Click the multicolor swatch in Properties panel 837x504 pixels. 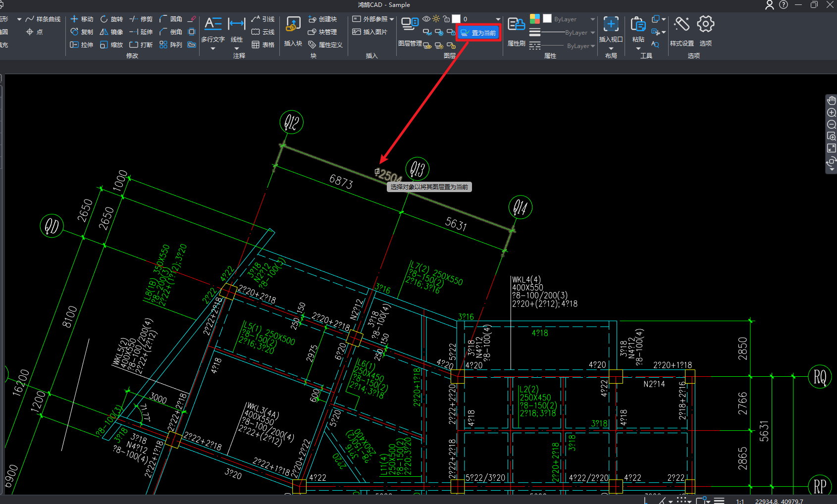point(535,19)
